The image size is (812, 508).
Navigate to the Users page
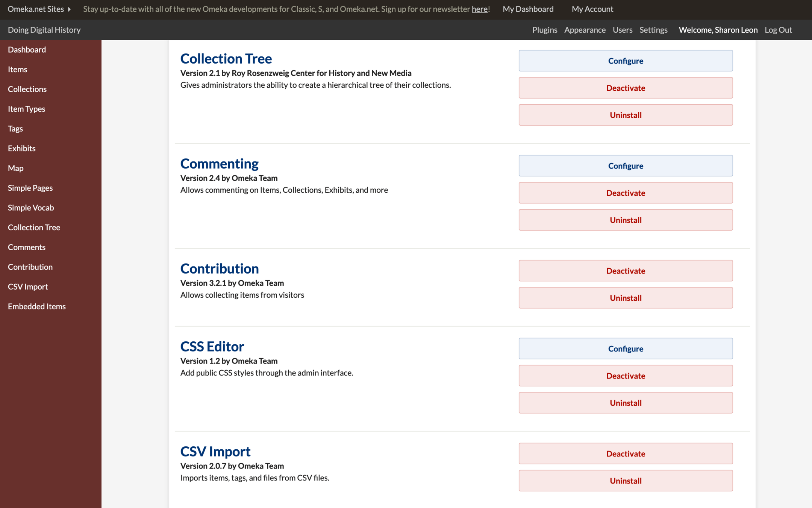pos(622,30)
